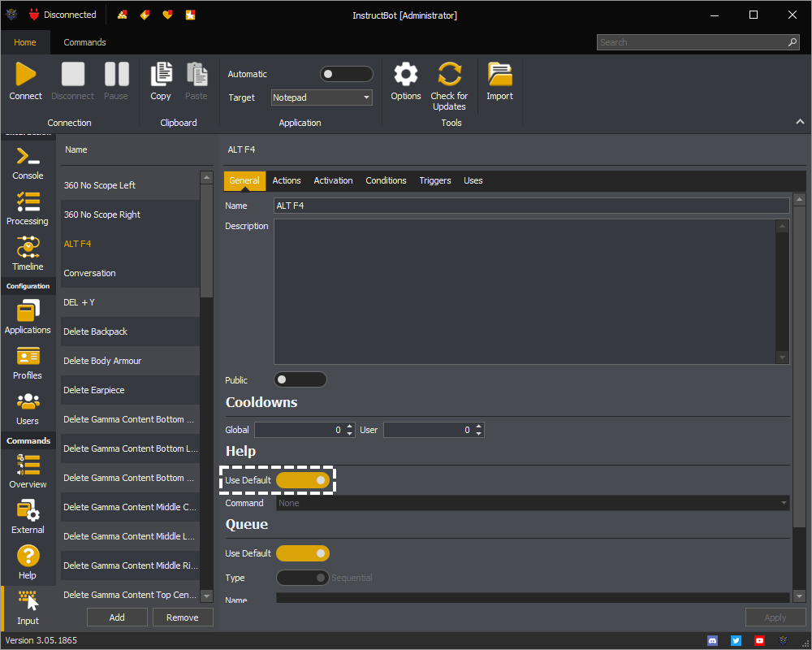Open Profiles in the sidebar
This screenshot has height=650, width=812.
pos(28,364)
